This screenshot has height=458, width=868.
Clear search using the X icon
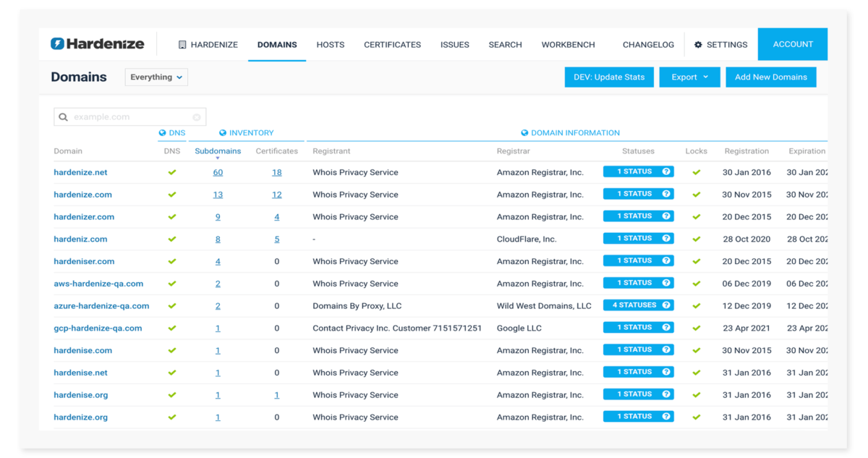pyautogui.click(x=197, y=117)
